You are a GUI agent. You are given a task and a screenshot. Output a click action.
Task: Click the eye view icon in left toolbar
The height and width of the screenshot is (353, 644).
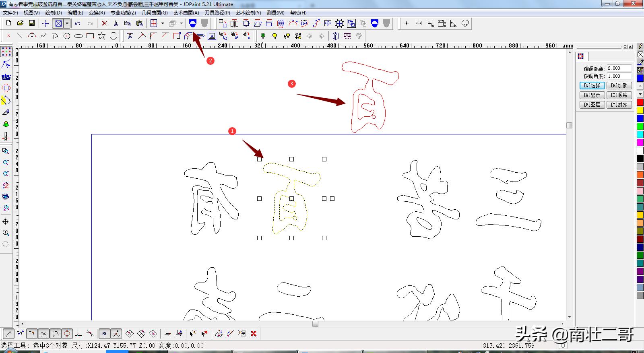[6, 196]
